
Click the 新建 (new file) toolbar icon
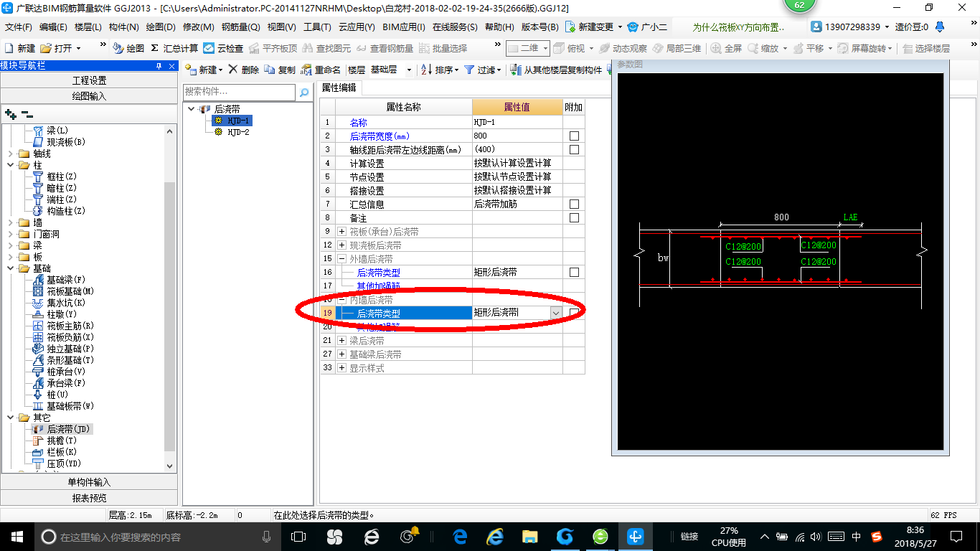[x=20, y=48]
